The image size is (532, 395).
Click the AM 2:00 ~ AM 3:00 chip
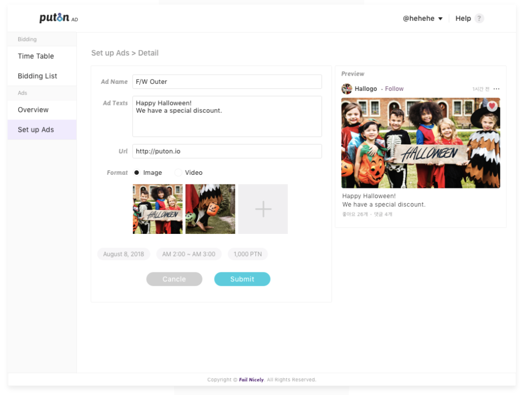pyautogui.click(x=189, y=254)
